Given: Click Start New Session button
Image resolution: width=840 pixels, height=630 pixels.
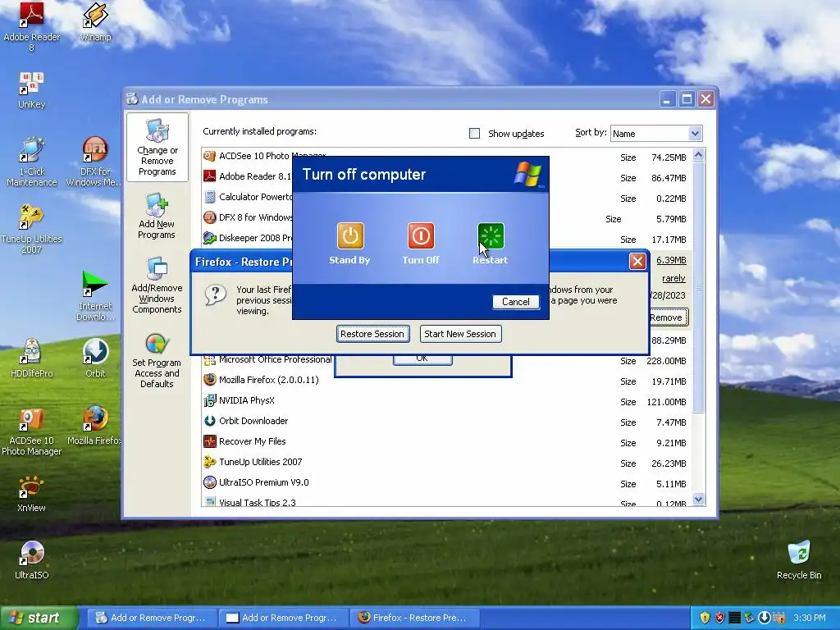Looking at the screenshot, I should (460, 334).
